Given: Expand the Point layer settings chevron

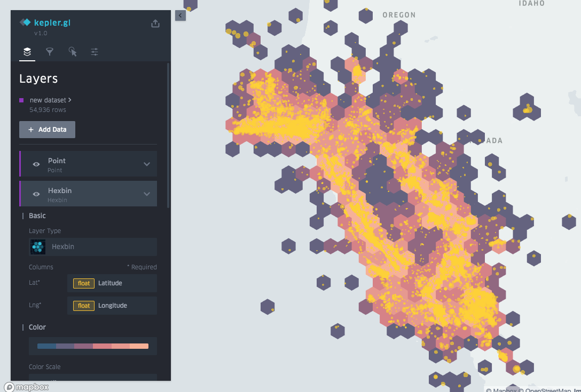Looking at the screenshot, I should (147, 164).
